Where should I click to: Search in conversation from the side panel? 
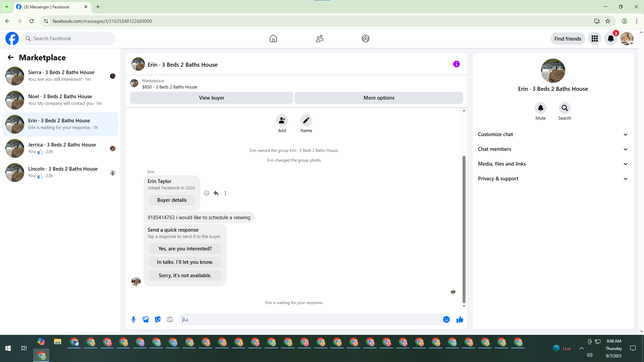tap(565, 108)
